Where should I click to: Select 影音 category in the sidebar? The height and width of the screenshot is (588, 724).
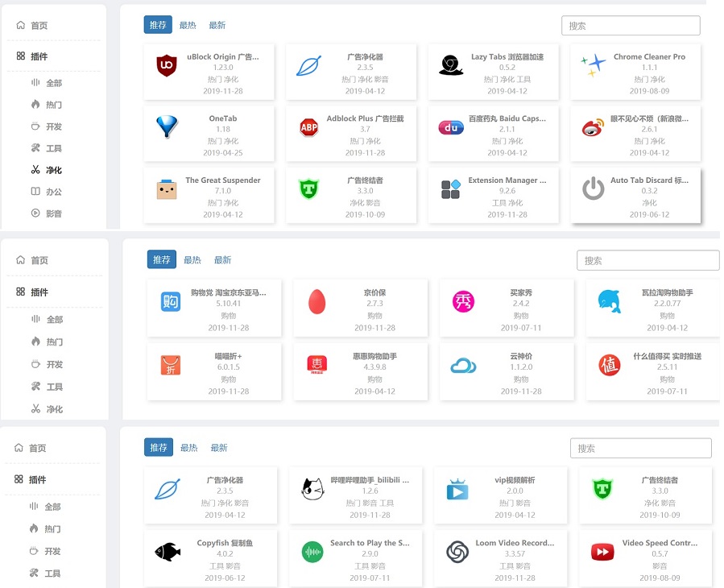point(54,213)
